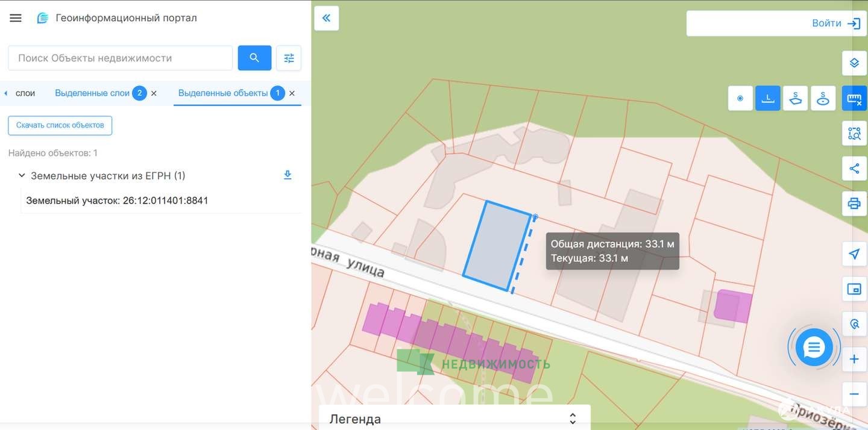Viewport: 868px width, 430px height.
Task: Collapse Земельные участки из ЕГРН group
Action: [x=22, y=176]
